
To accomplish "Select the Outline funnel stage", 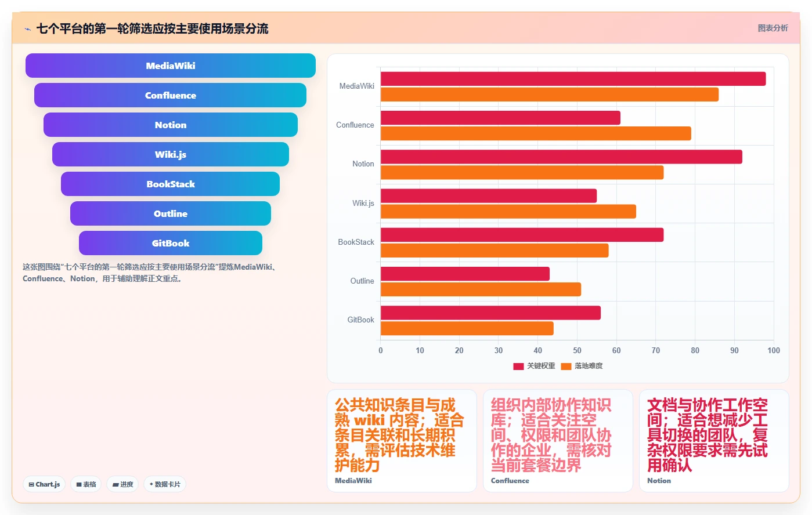I will (171, 213).
